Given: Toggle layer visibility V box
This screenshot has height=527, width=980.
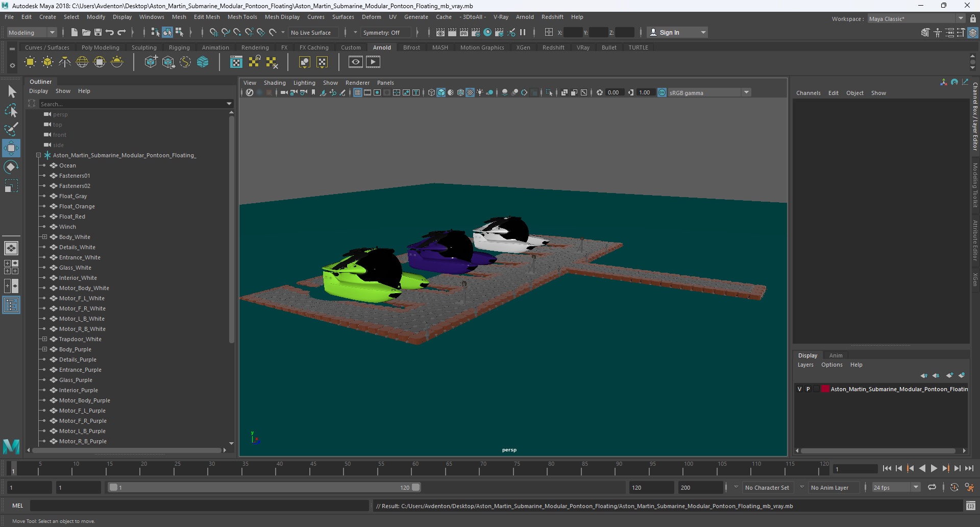Looking at the screenshot, I should click(x=799, y=389).
